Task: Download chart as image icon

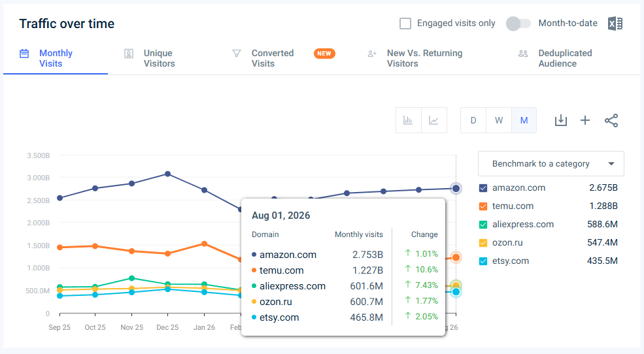Action: [560, 120]
